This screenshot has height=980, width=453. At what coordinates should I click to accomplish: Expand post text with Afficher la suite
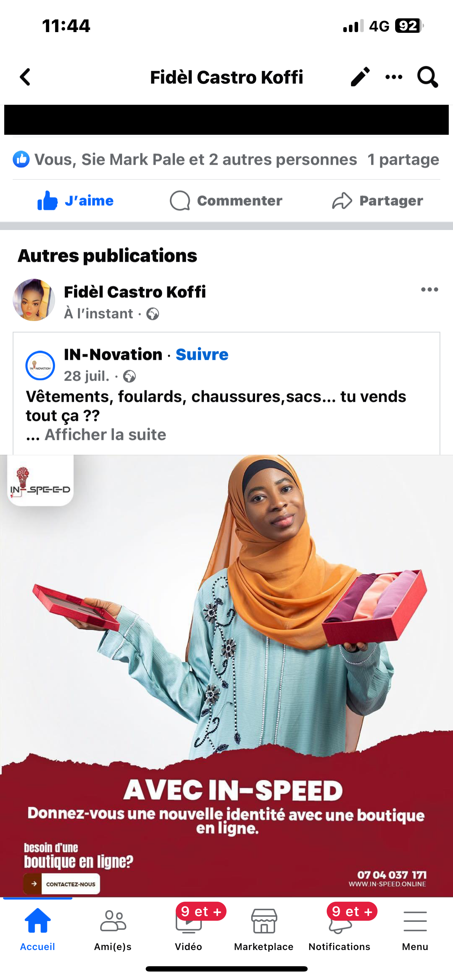pos(105,435)
